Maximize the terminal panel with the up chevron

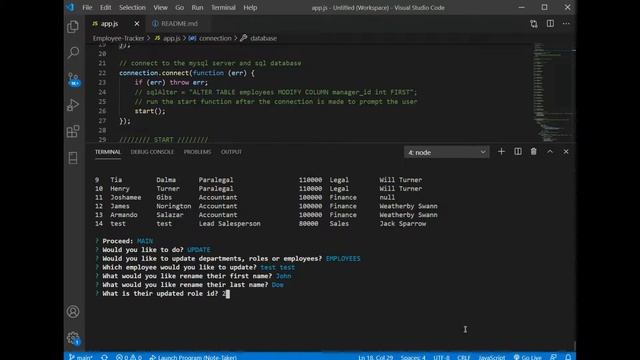tap(550, 152)
